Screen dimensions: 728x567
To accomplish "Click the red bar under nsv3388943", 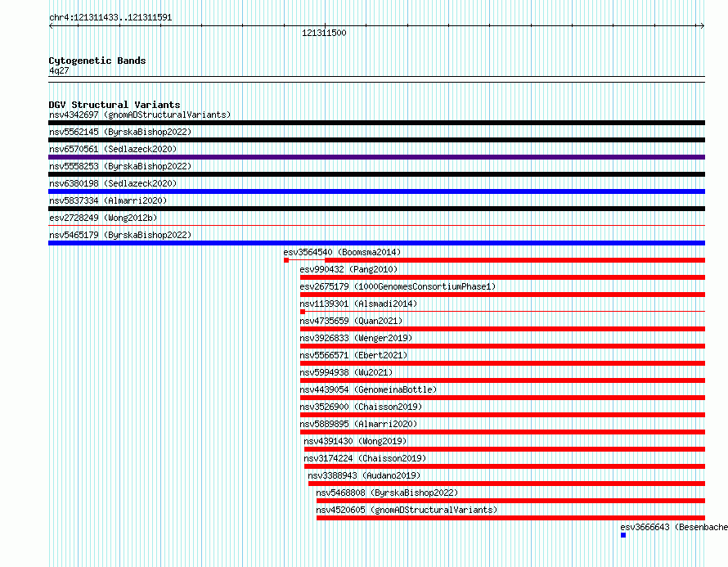I will (506, 484).
